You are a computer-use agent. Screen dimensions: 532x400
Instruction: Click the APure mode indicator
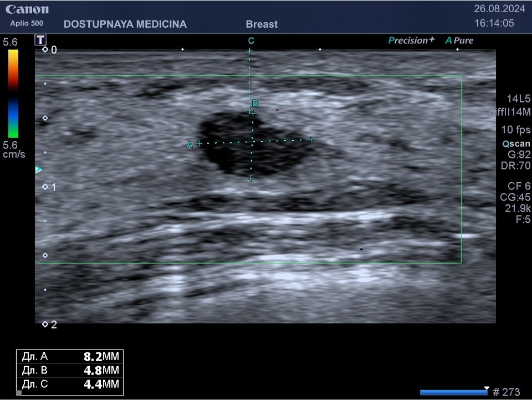[459, 40]
